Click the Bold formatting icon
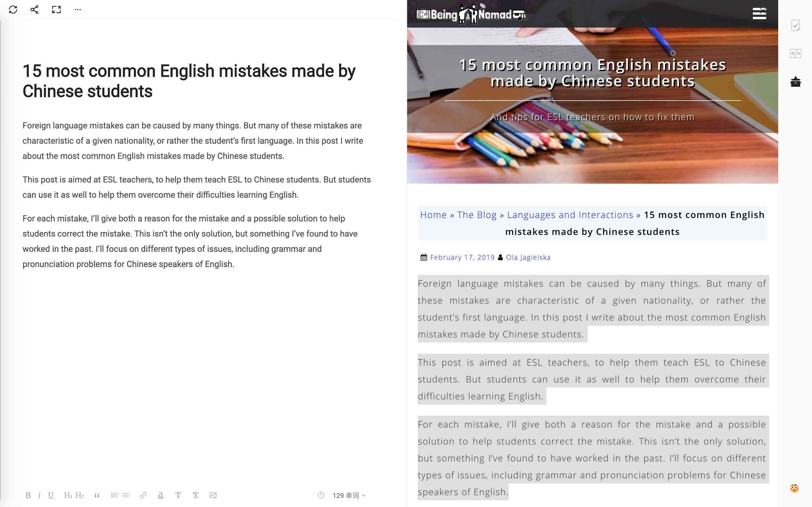The height and width of the screenshot is (507, 812). click(29, 495)
